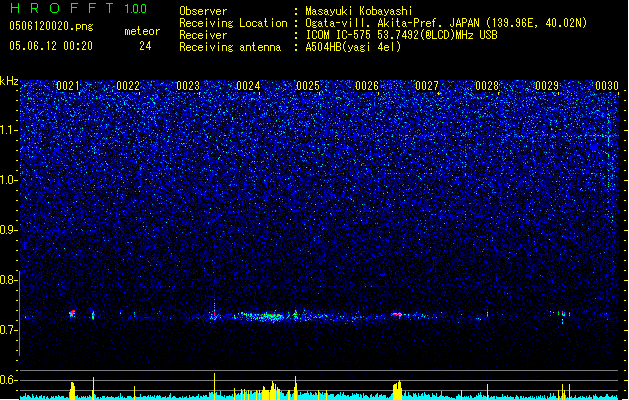This screenshot has width=629, height=400.
Task: Click time marker 0022
Action: 128,86
